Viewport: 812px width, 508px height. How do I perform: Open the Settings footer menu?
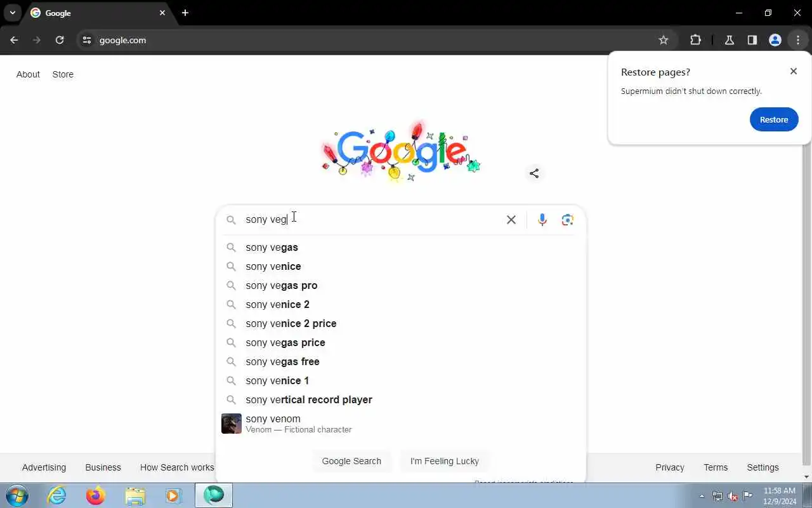(763, 467)
